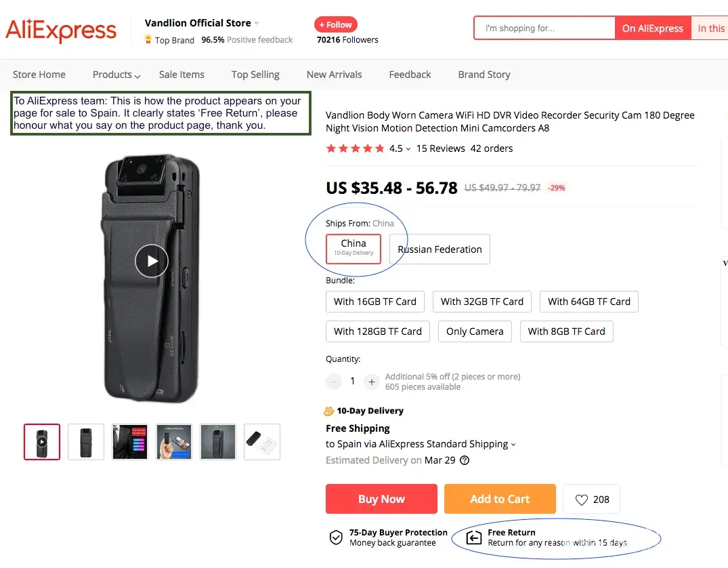Decrease quantity with the minus button
This screenshot has width=728, height=568.
(x=334, y=382)
